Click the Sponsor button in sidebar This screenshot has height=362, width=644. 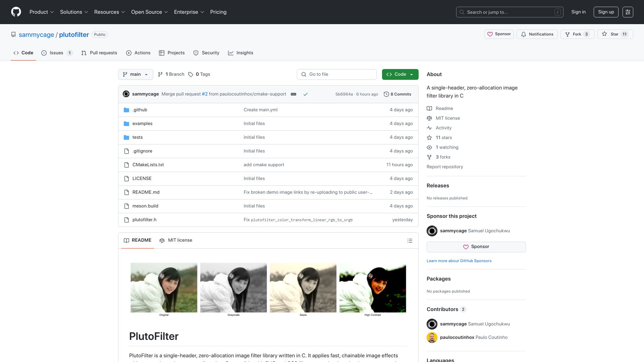click(x=476, y=247)
